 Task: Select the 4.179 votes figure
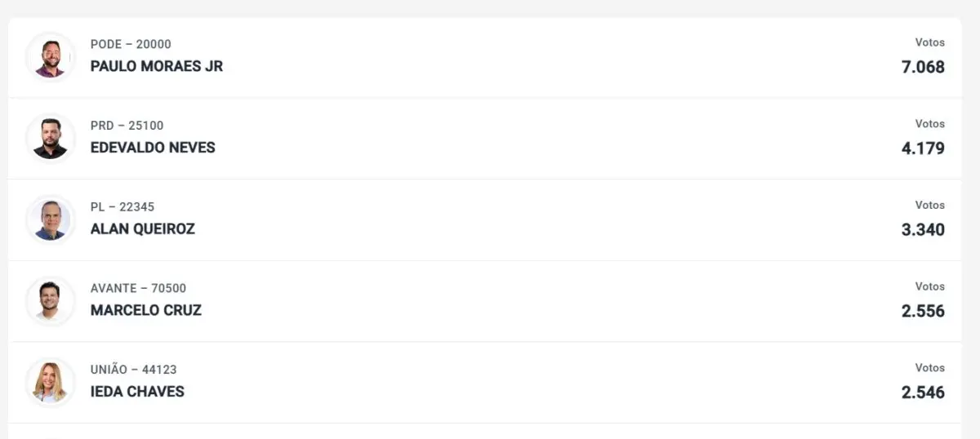(923, 149)
